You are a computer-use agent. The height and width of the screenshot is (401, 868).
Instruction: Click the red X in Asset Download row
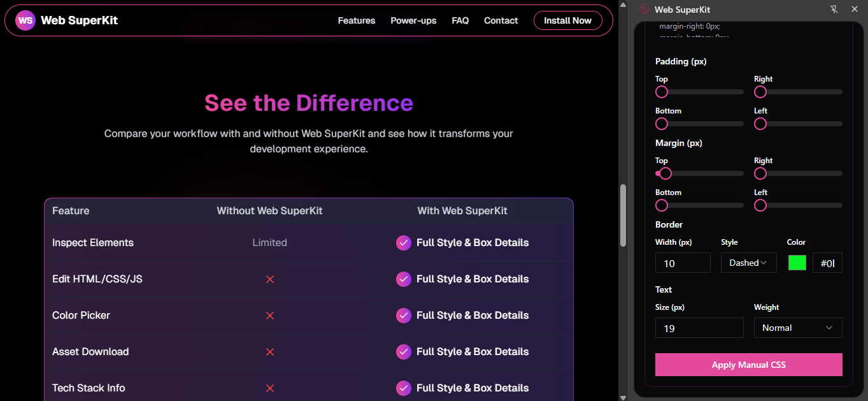[x=269, y=351]
